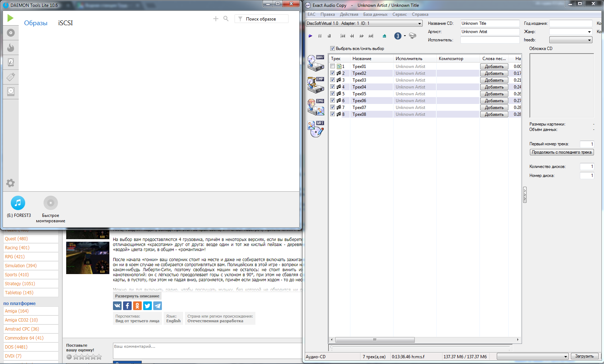Screen dimensions: 604x364
Task: Open the dropdown next to Загрузить button
Action: coord(533,356)
